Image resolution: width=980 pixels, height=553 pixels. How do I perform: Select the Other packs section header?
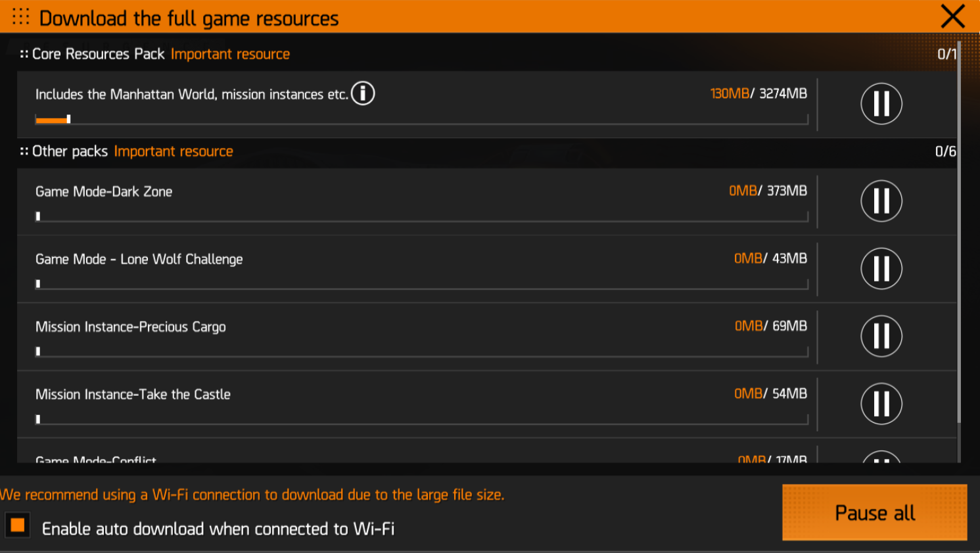point(70,151)
